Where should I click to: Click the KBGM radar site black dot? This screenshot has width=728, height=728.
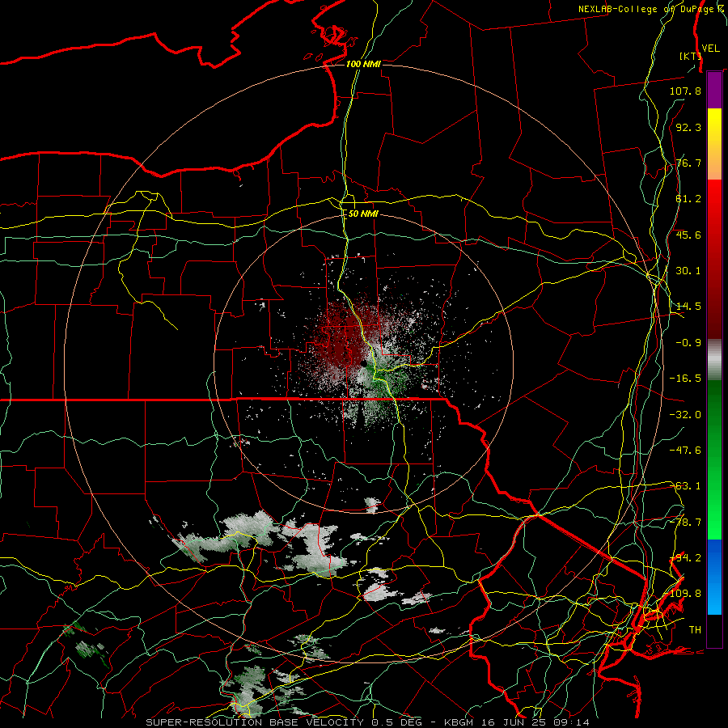click(363, 363)
